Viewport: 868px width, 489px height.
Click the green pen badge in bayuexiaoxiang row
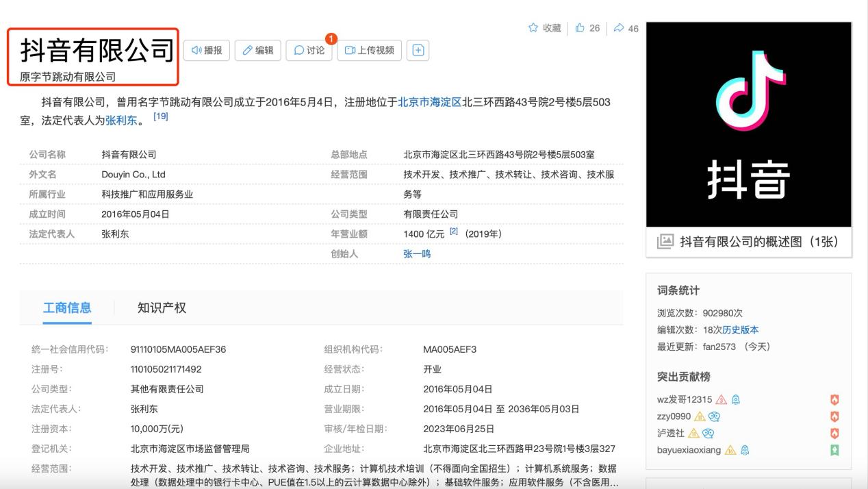[834, 450]
